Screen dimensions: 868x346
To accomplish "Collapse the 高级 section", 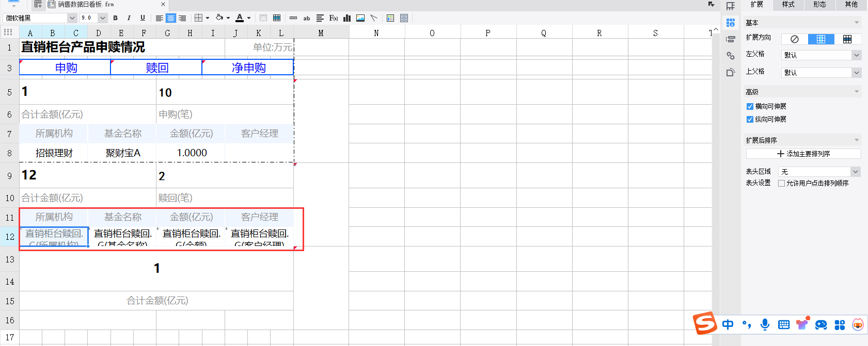I will 857,92.
